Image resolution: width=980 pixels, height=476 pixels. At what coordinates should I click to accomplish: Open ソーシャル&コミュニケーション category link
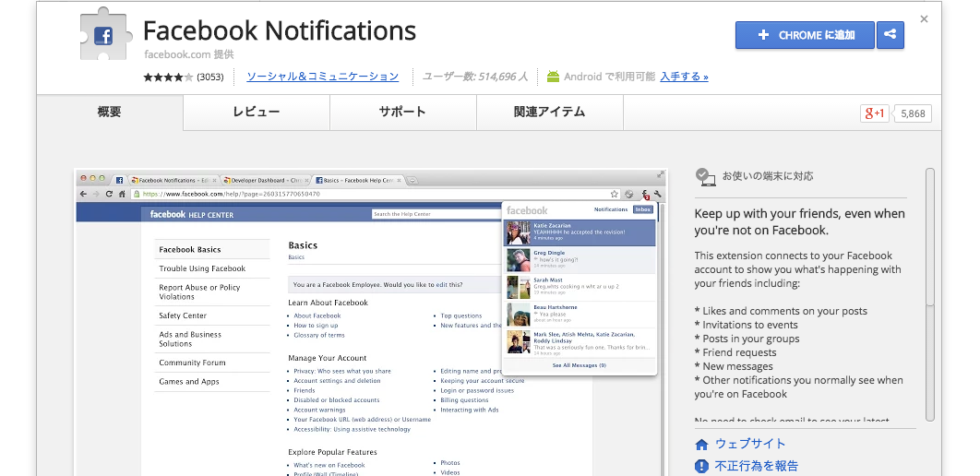click(x=322, y=77)
